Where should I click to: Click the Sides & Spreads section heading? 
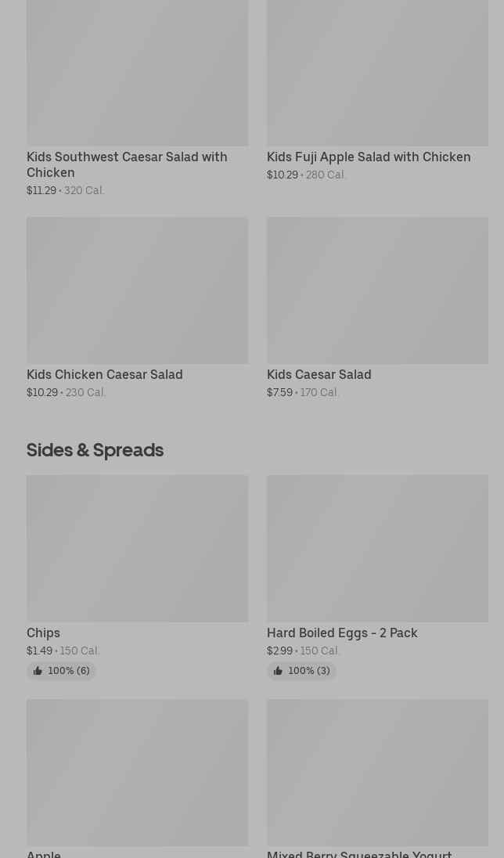pos(95,450)
